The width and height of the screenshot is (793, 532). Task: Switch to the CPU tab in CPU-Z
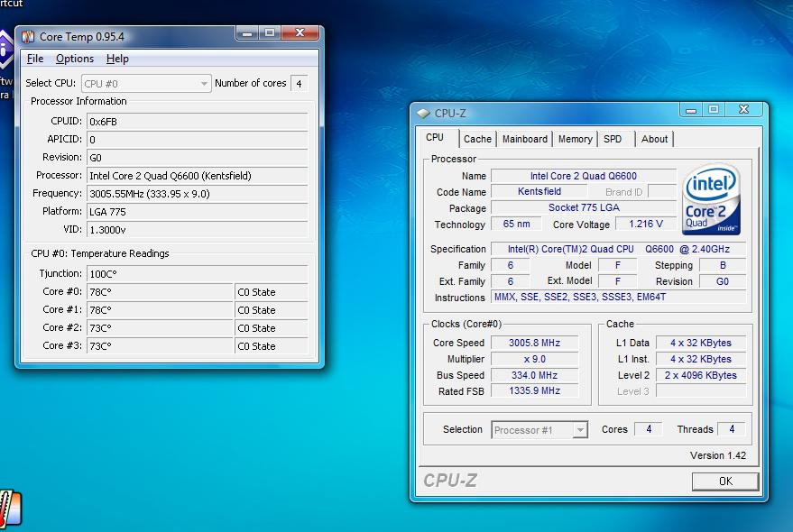(x=435, y=138)
